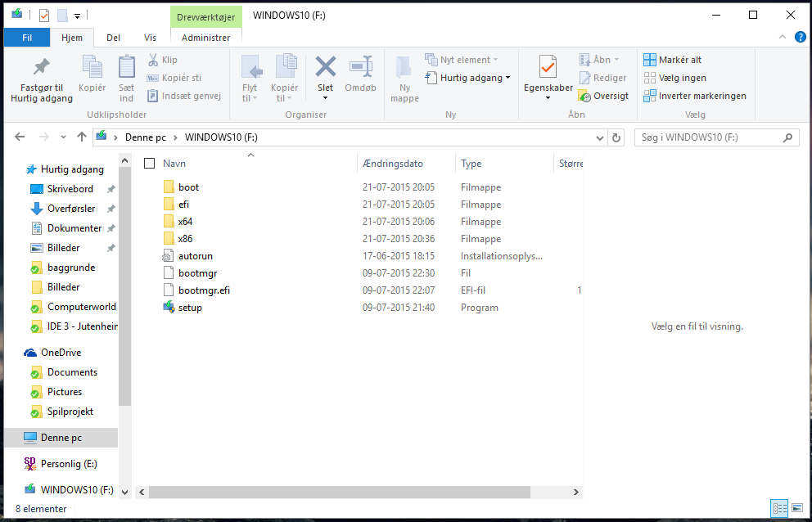
Task: Open the Fil menu
Action: [x=27, y=38]
